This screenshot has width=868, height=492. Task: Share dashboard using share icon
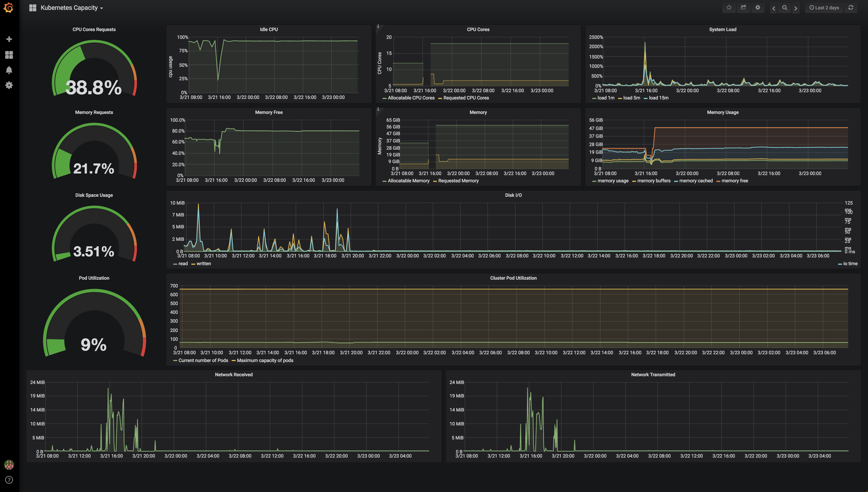point(743,8)
